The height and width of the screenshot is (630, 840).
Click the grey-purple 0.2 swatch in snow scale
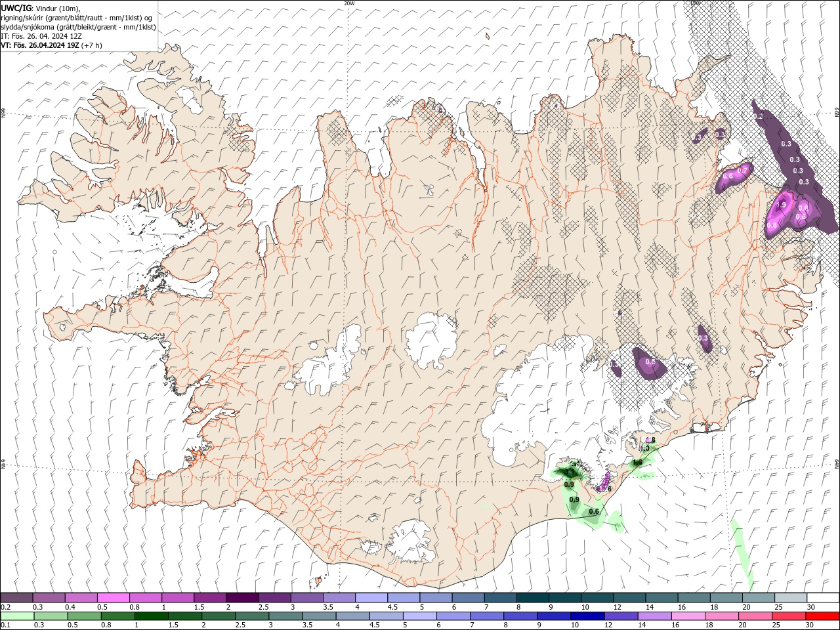pos(16,597)
